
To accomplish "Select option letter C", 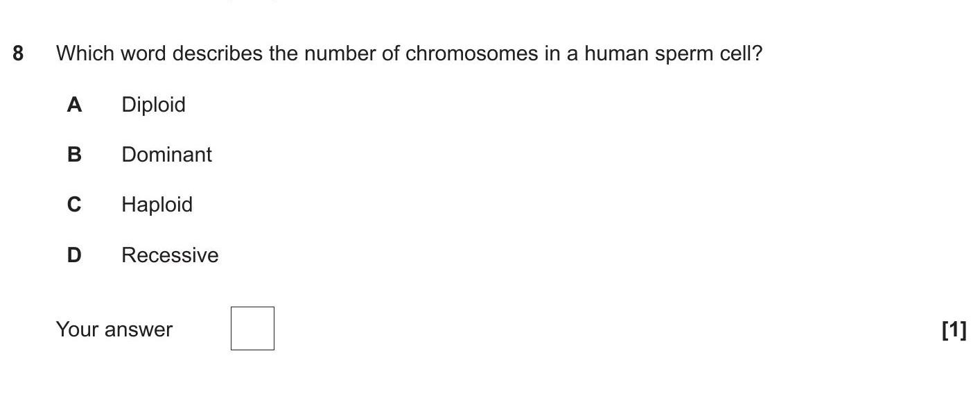I will pyautogui.click(x=74, y=205).
